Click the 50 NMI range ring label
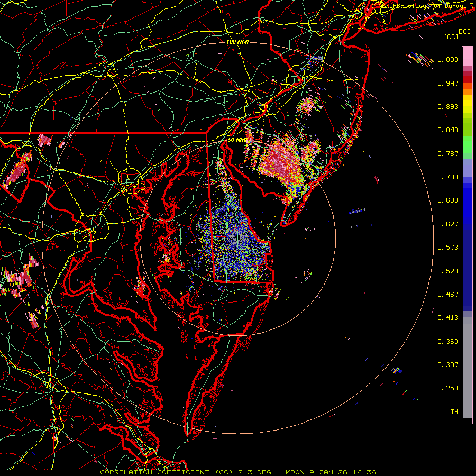The width and height of the screenshot is (476, 476). point(237,140)
